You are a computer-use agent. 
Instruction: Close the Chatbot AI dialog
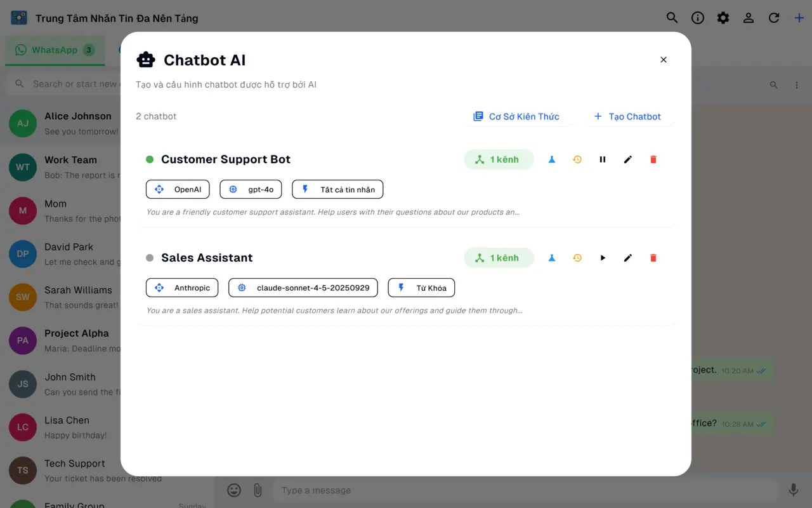pyautogui.click(x=664, y=60)
